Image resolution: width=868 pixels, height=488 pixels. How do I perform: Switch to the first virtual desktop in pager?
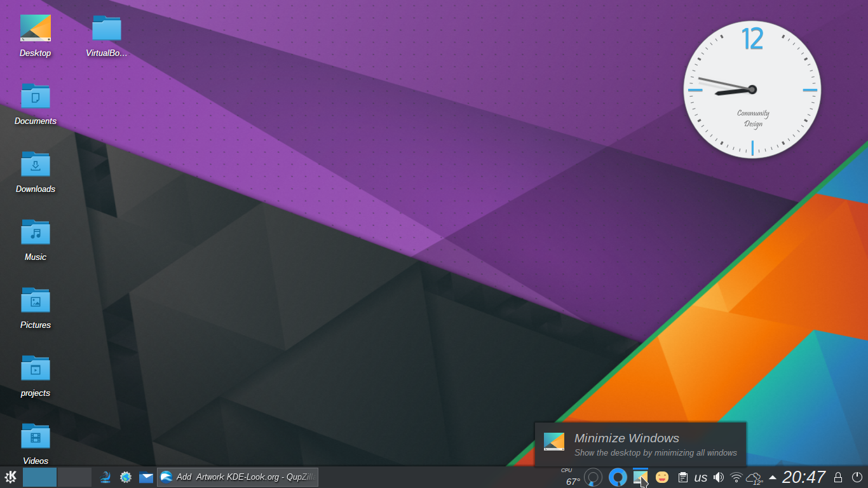pos(39,477)
